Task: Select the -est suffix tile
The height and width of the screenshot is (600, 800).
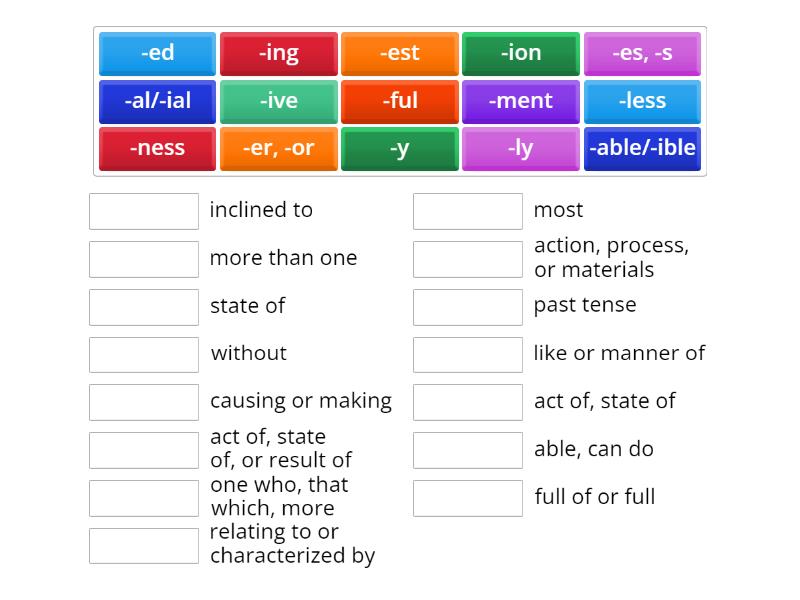Action: pos(400,54)
